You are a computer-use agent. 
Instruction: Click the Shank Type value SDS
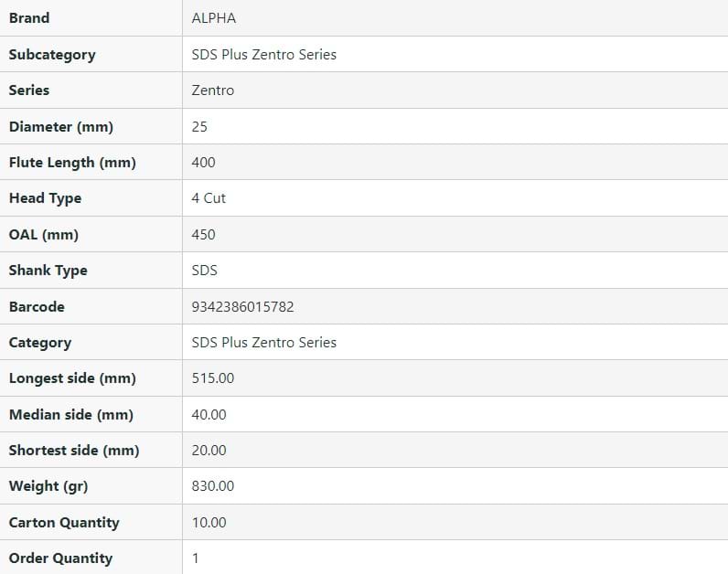click(205, 271)
